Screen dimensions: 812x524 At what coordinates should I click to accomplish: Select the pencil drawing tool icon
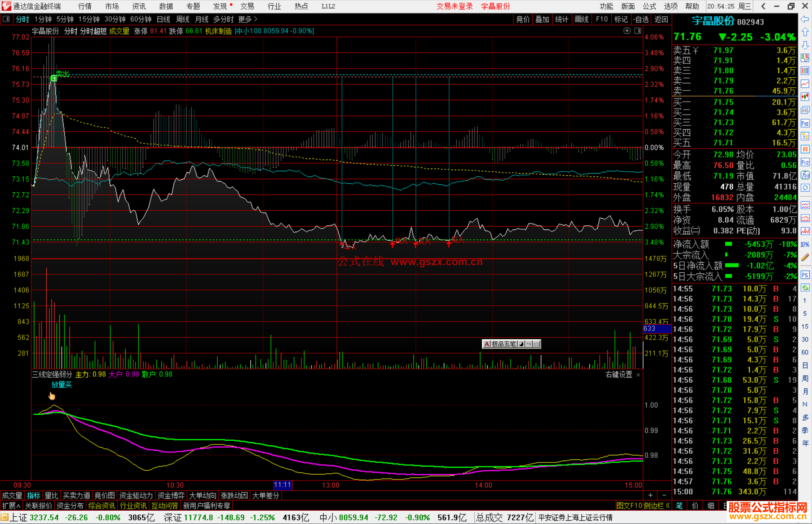click(805, 257)
